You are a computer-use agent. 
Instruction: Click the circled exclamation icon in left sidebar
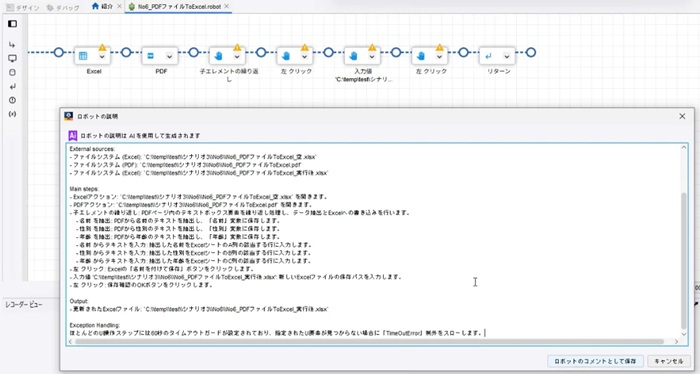[12, 100]
